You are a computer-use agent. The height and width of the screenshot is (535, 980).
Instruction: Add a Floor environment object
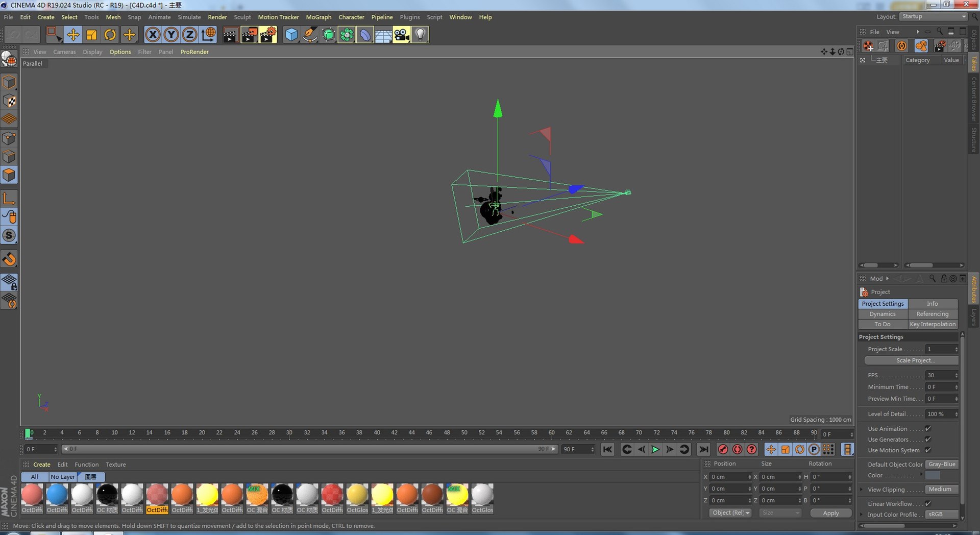383,35
